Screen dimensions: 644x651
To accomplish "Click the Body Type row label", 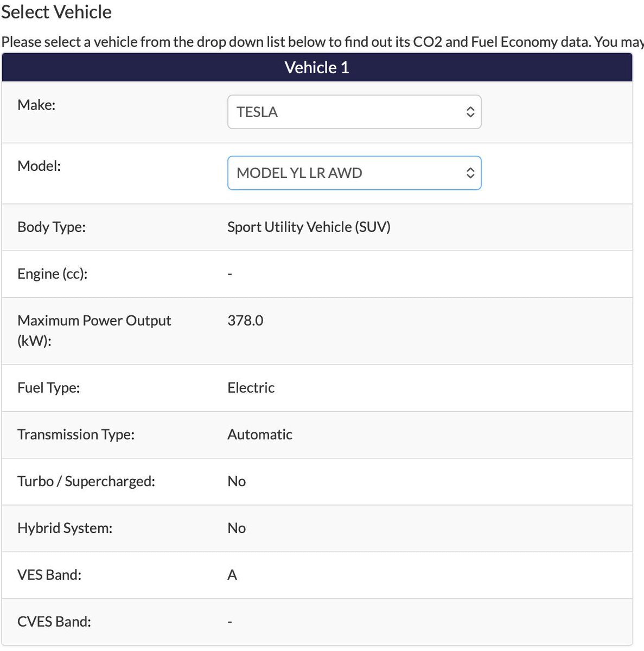I will click(x=52, y=227).
